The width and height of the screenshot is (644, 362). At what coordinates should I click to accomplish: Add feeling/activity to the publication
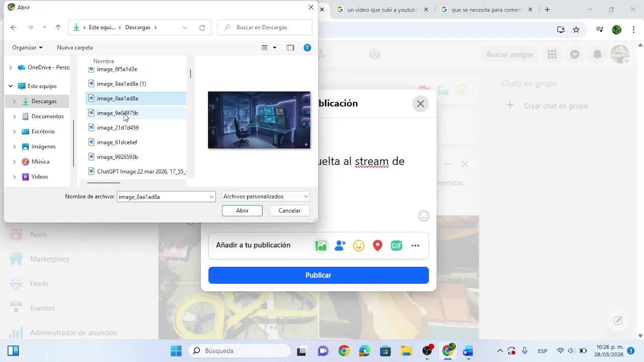[359, 245]
